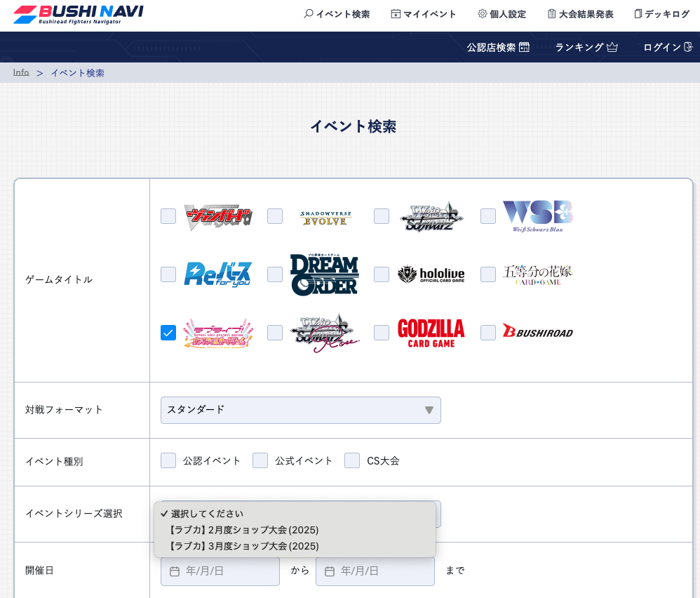Viewport: 700px width, 598px height.
Task: Check the hololive card game checkbox
Action: pyautogui.click(x=382, y=274)
